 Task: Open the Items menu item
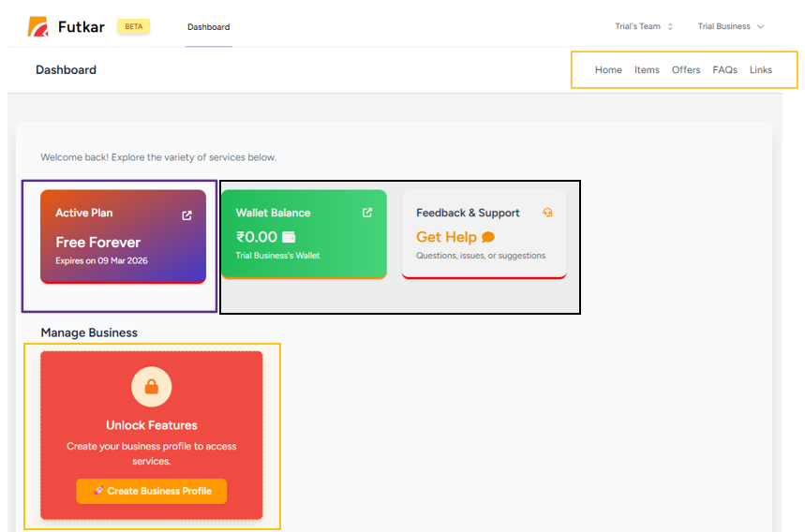click(647, 69)
